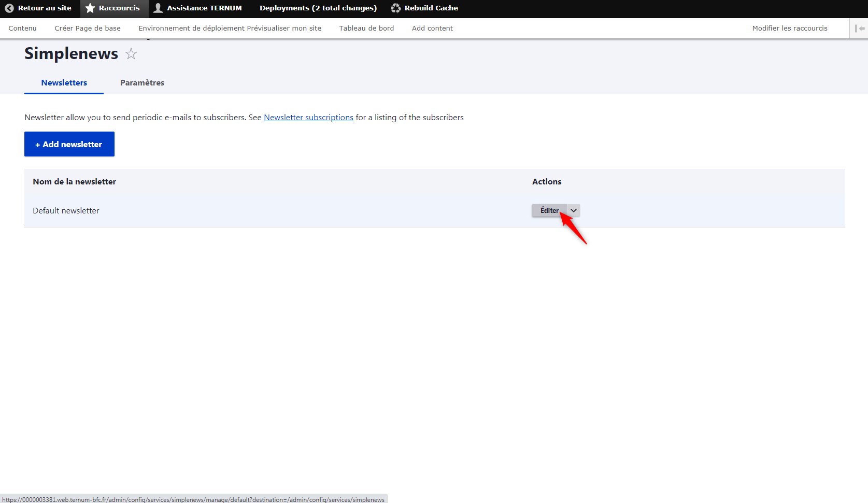Click the Nom de la newsletter column header
The width and height of the screenshot is (868, 503).
(74, 182)
